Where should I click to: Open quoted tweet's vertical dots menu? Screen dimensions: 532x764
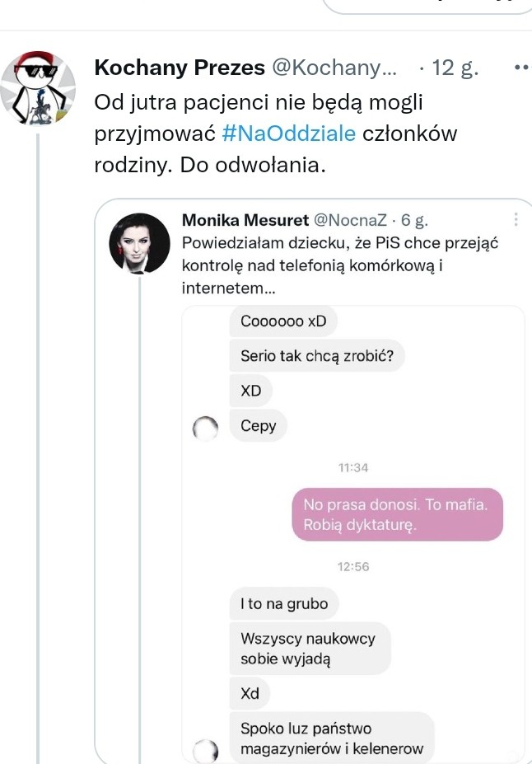click(516, 219)
